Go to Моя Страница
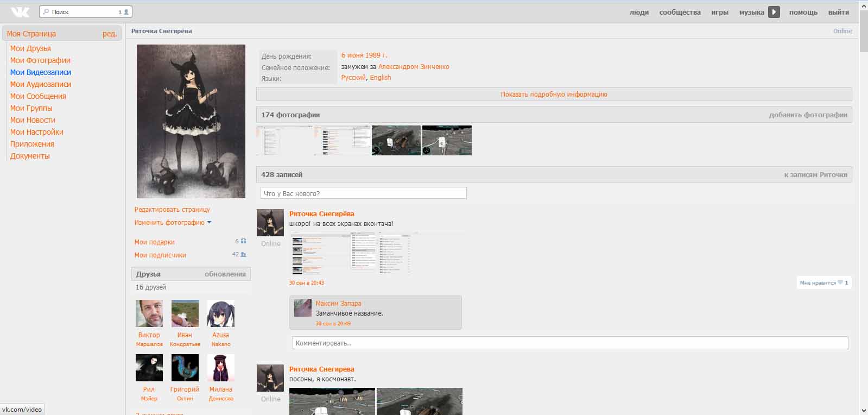 [x=31, y=34]
